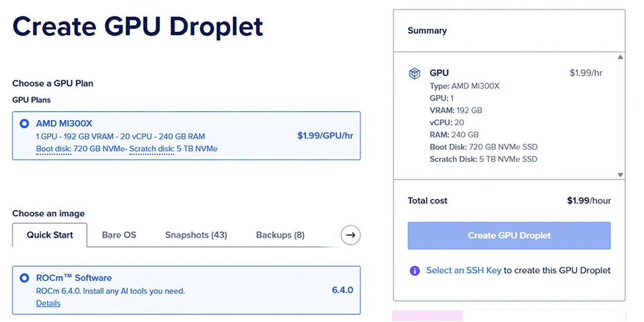Open the Backups (8) tab
644x322 pixels.
pyautogui.click(x=280, y=235)
